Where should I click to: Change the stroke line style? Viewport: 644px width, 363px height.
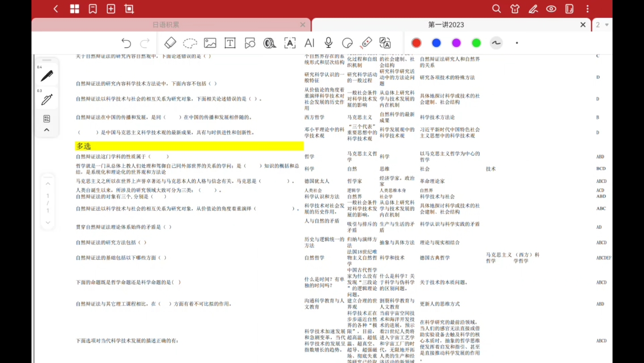tap(496, 43)
